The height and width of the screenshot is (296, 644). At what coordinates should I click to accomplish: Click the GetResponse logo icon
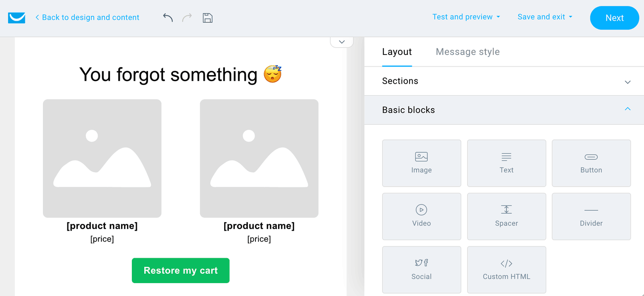pyautogui.click(x=17, y=18)
